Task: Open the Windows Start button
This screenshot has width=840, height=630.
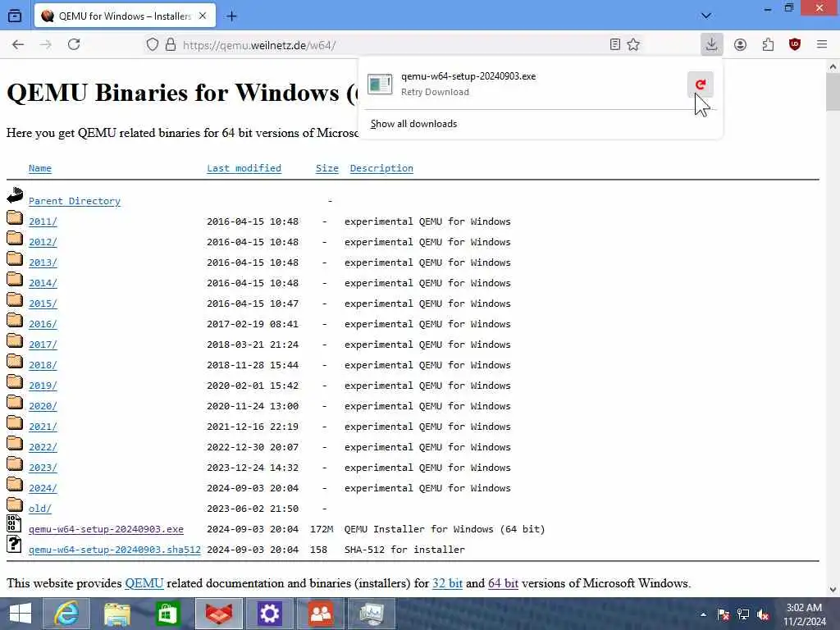Action: point(21,614)
